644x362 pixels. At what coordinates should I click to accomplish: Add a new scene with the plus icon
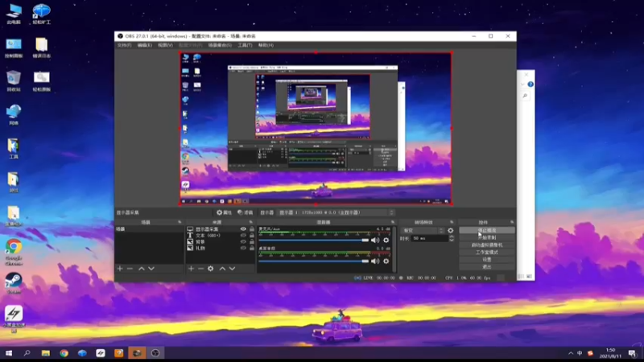click(120, 269)
